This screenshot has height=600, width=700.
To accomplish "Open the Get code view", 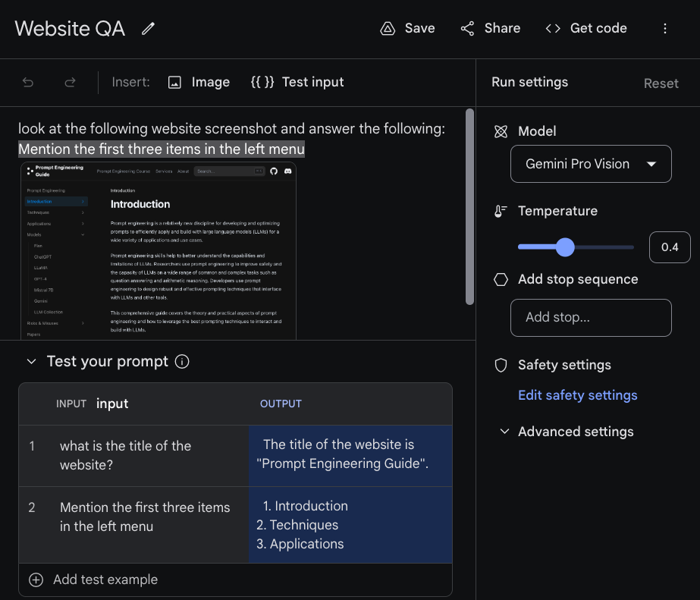I will point(586,29).
